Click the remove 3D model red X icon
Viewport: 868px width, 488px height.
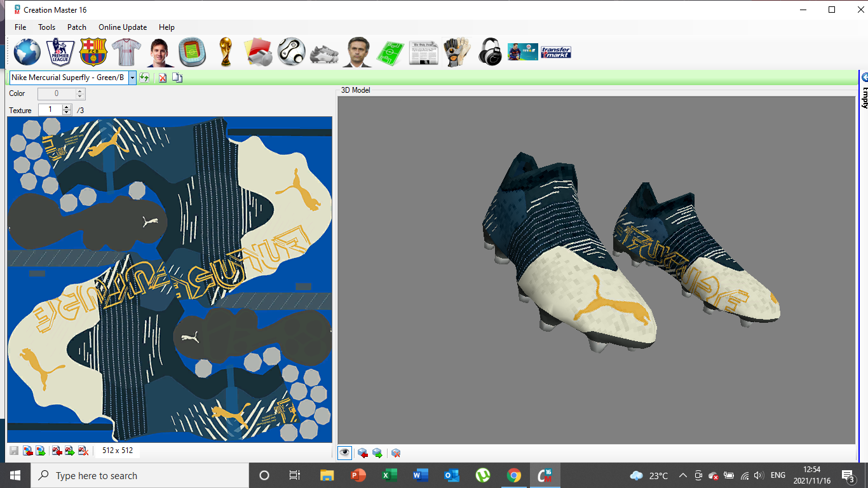click(x=396, y=453)
